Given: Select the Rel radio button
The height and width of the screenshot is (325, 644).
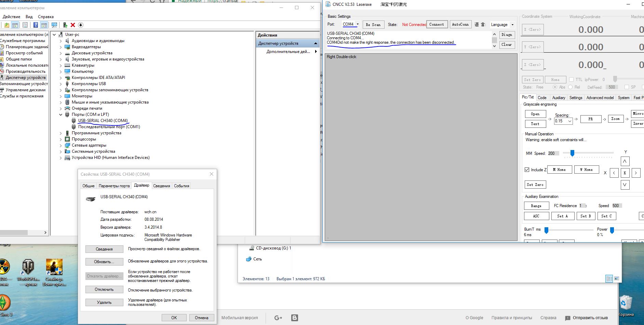Looking at the screenshot, I should 570,87.
